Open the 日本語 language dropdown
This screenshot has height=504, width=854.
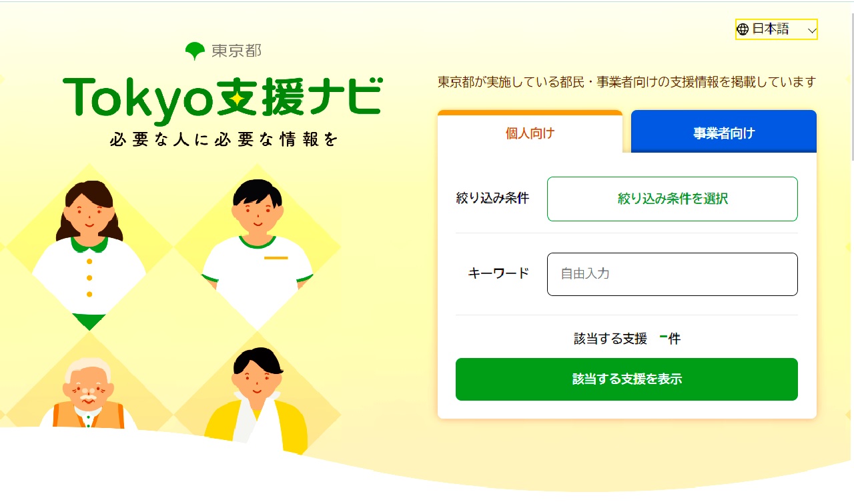pos(777,29)
